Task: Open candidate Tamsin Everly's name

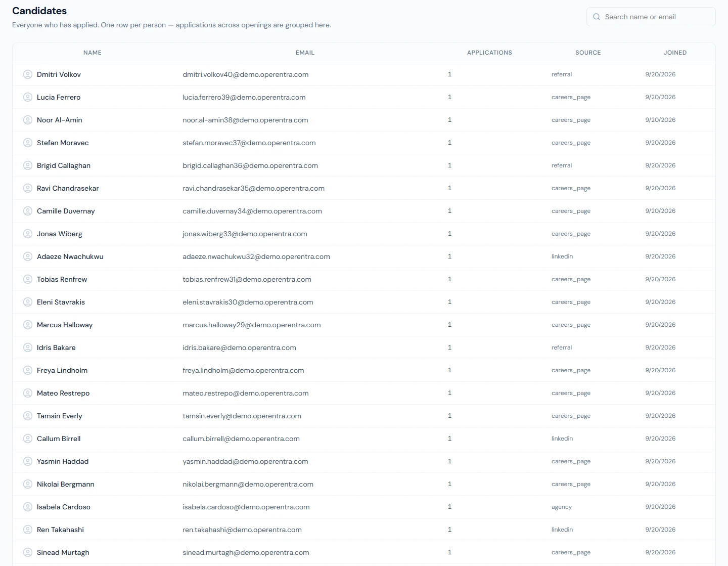Action: coord(60,416)
